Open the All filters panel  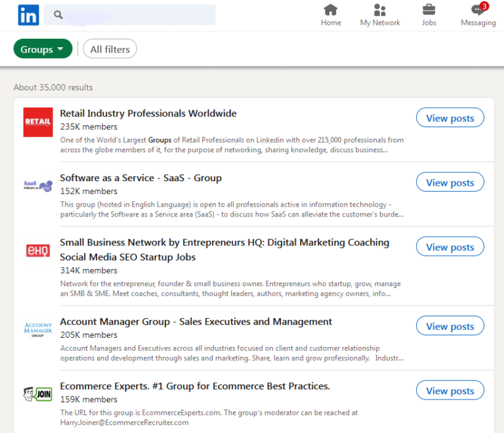pos(110,49)
